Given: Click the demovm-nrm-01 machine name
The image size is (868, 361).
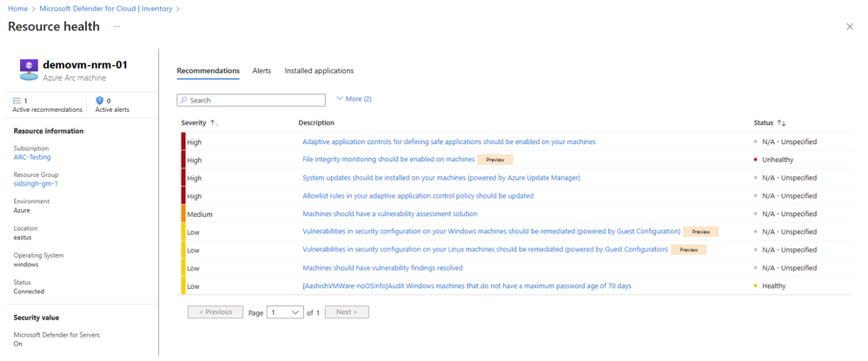Looking at the screenshot, I should tap(85, 65).
